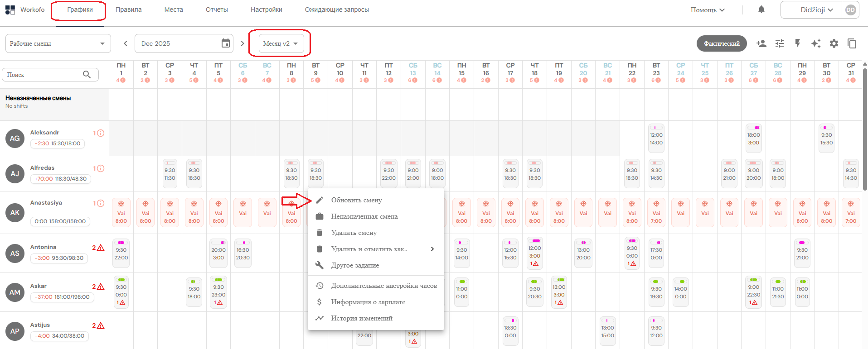The height and width of the screenshot is (349, 868).
Task: Open the Месяц v2 view dropdown
Action: point(281,43)
